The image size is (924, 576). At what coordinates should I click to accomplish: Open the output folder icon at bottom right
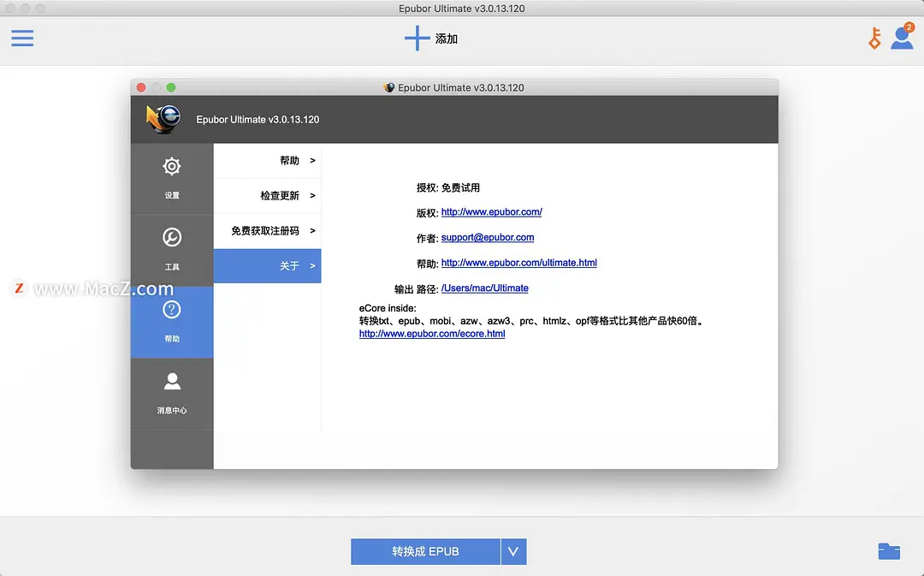(889, 550)
